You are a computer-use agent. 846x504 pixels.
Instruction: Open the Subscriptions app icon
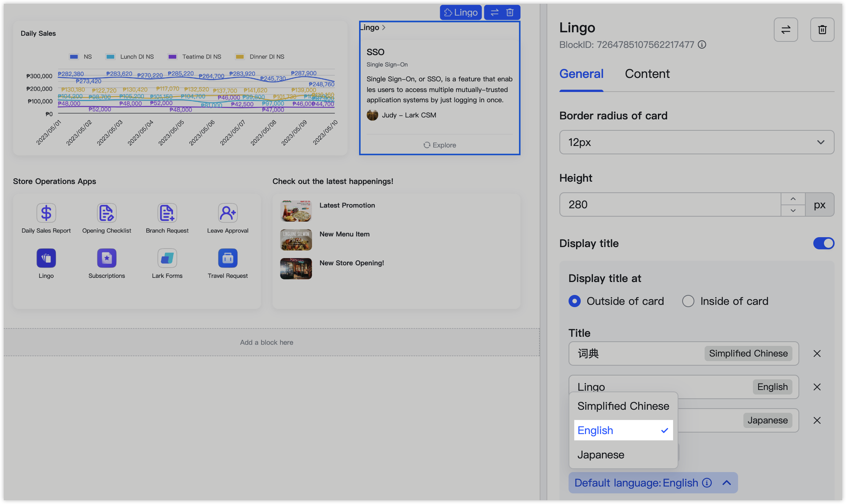tap(106, 258)
